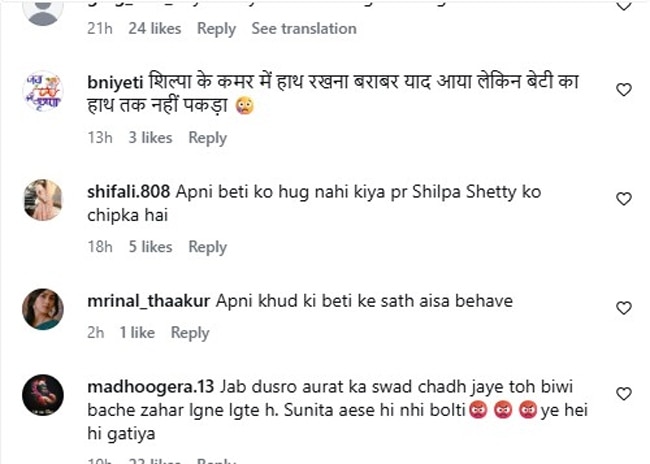The width and height of the screenshot is (650, 464).
Task: Like bniyeti's comment with heart icon
Action: tap(623, 90)
